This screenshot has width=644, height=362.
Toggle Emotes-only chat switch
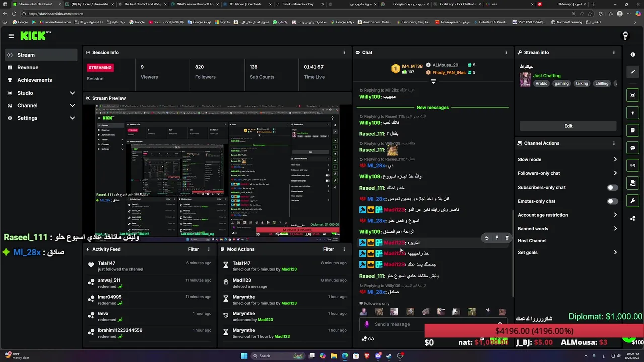pos(612,201)
